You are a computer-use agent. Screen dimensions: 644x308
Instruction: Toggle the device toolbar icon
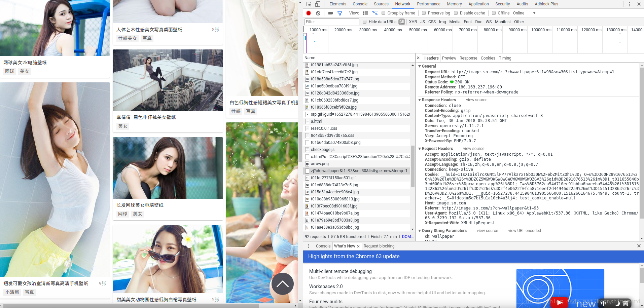coord(318,4)
